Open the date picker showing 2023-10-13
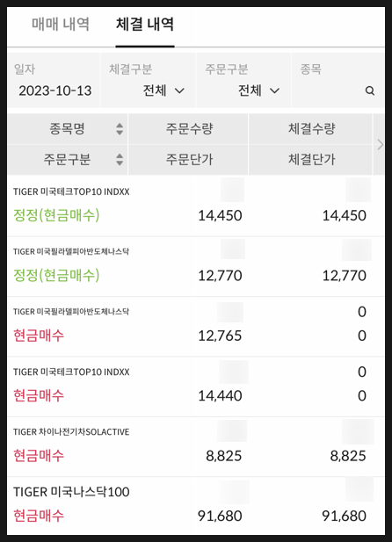392x542 pixels. pos(55,90)
